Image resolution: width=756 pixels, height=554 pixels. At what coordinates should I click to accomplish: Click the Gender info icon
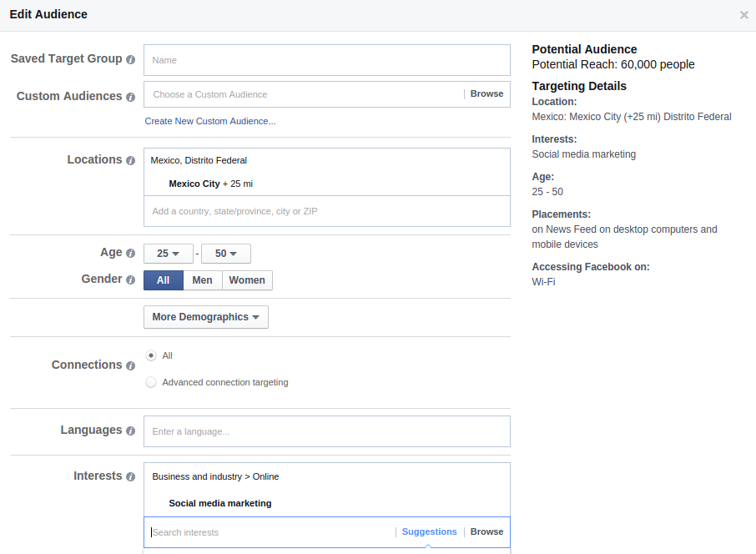[x=130, y=280]
